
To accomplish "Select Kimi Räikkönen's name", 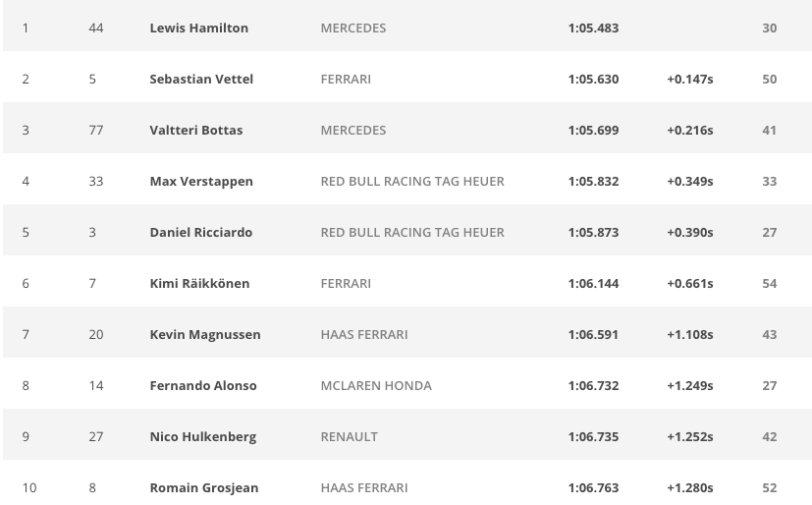I will point(200,283).
